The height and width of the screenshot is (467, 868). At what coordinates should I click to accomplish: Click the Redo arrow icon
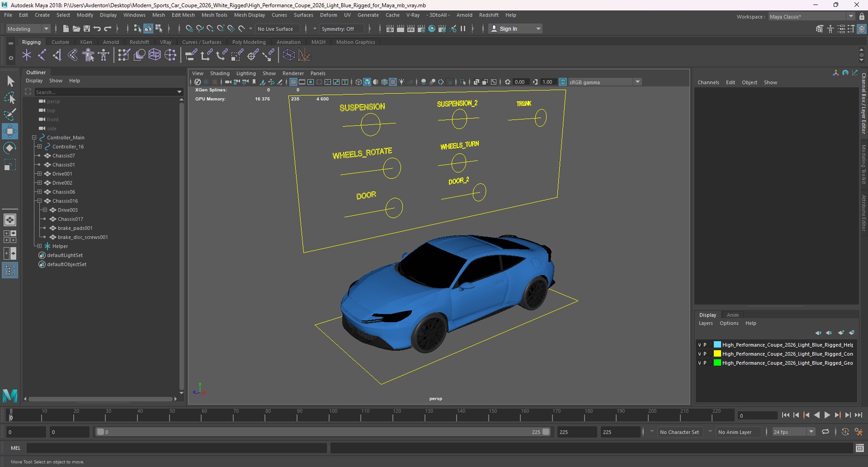tap(108, 29)
